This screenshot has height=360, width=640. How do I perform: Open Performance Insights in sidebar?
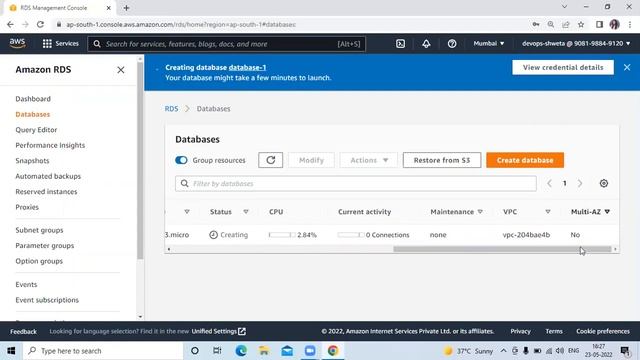(x=50, y=145)
